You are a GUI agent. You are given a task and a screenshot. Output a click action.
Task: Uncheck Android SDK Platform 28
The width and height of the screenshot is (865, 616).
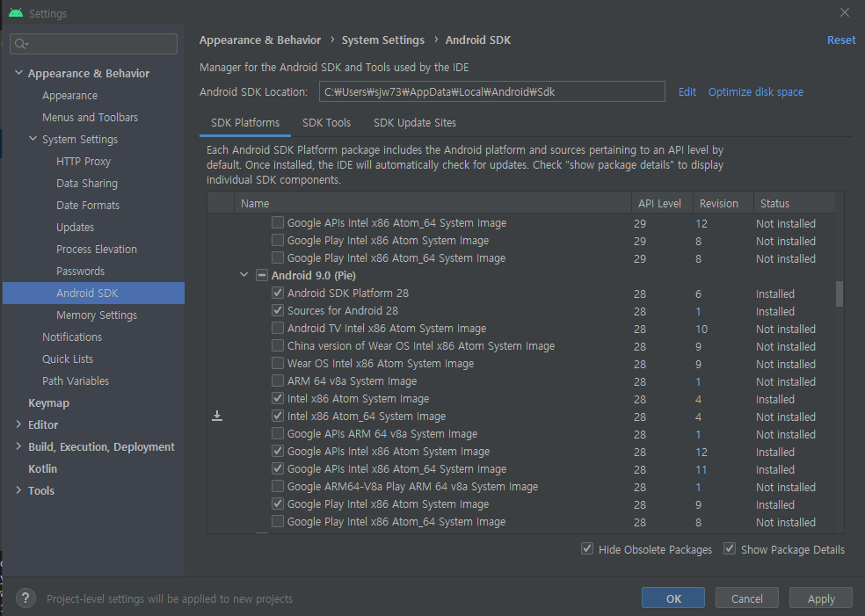(x=278, y=293)
